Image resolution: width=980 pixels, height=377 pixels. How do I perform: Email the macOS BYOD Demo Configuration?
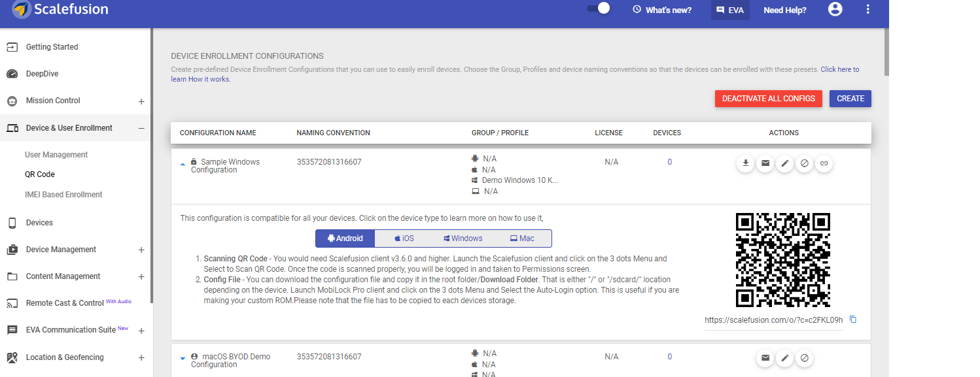(765, 358)
